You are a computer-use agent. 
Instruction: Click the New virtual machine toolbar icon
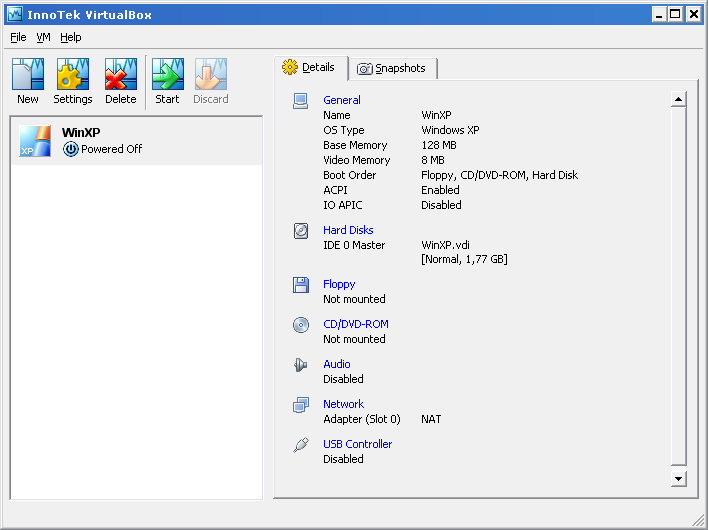(x=28, y=74)
